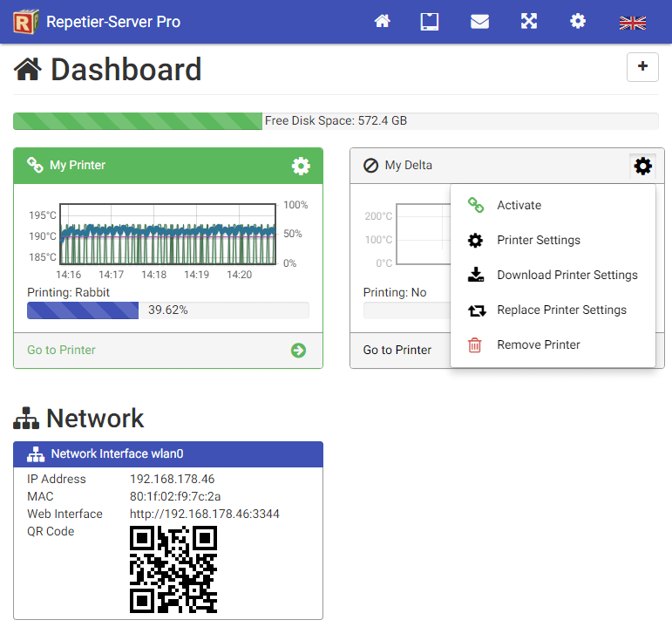Click the green arrow in My Printer footer
Image resolution: width=672 pixels, height=627 pixels.
click(298, 351)
